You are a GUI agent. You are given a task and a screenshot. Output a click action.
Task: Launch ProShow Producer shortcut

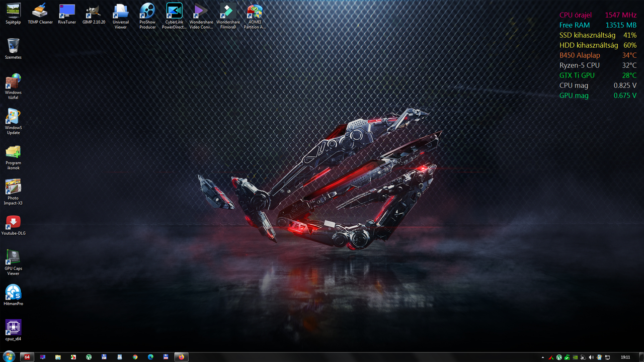(147, 16)
